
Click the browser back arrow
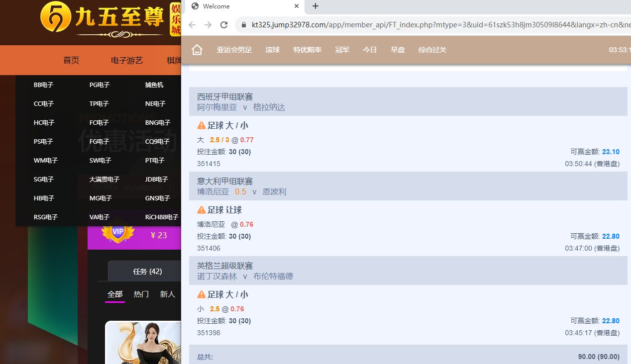[x=192, y=25]
